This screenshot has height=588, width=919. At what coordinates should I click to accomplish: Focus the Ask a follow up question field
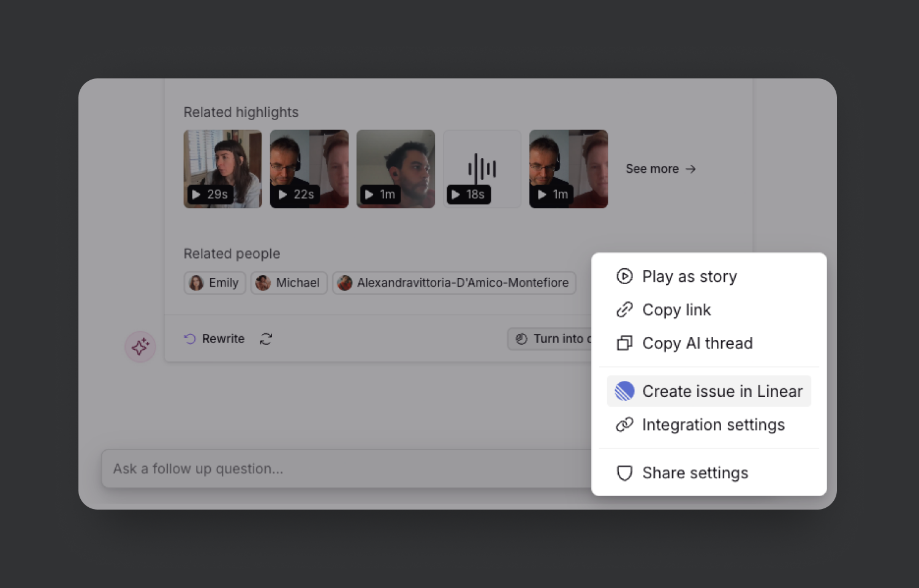347,469
